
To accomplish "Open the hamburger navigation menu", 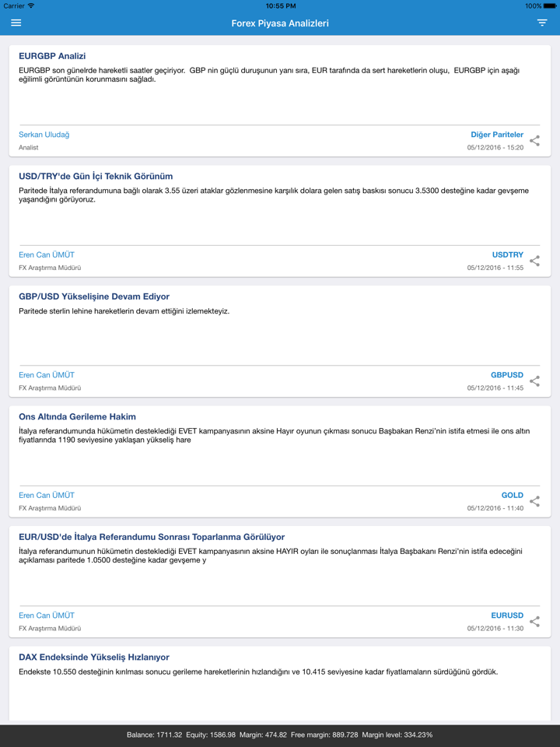I will pyautogui.click(x=16, y=23).
